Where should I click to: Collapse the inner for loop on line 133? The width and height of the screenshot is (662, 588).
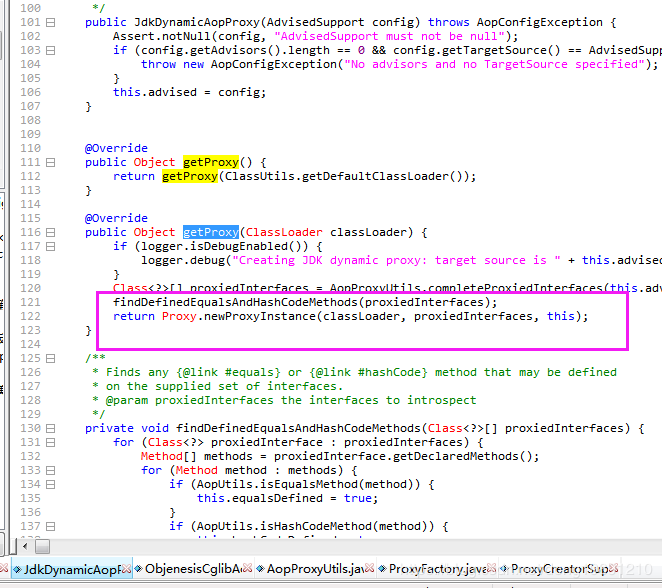tap(50, 471)
